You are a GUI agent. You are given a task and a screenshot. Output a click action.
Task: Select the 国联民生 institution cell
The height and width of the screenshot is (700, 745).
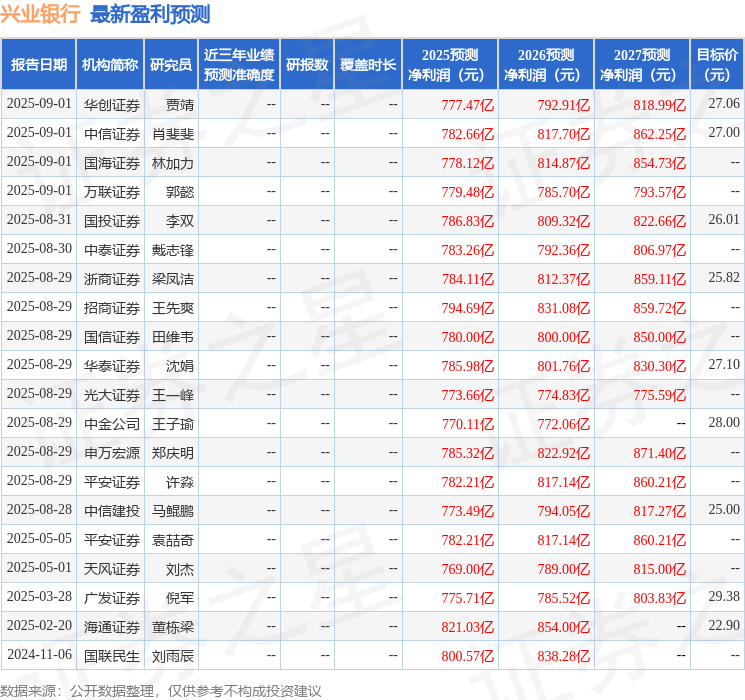point(112,656)
